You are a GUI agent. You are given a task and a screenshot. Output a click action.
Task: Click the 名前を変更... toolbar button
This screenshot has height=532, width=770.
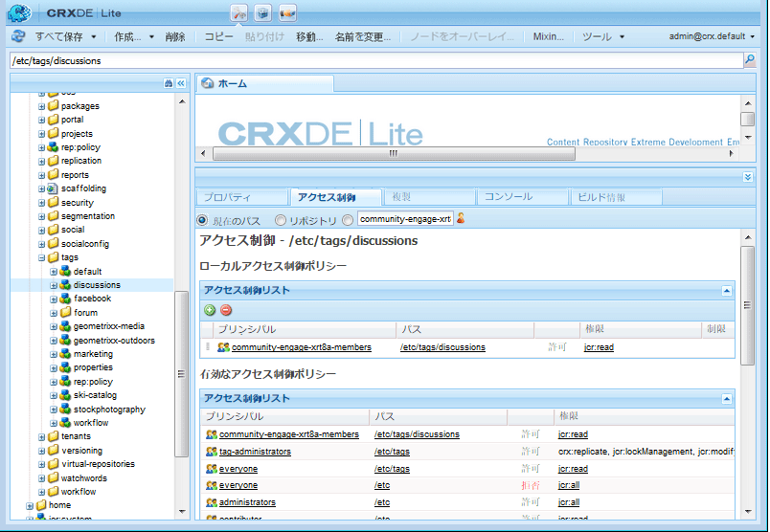(363, 36)
